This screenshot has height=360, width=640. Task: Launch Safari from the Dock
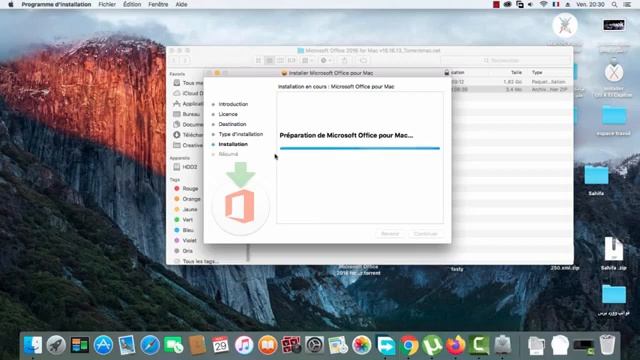click(150, 345)
